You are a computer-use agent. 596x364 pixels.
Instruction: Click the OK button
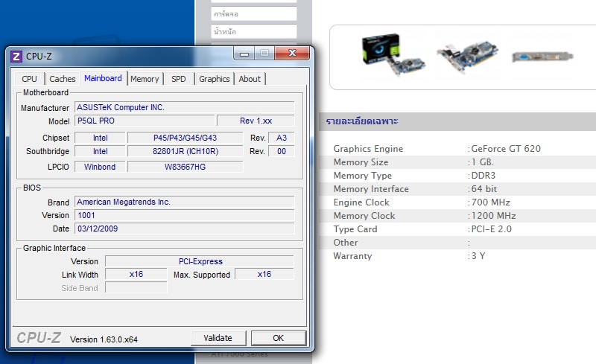click(x=278, y=338)
